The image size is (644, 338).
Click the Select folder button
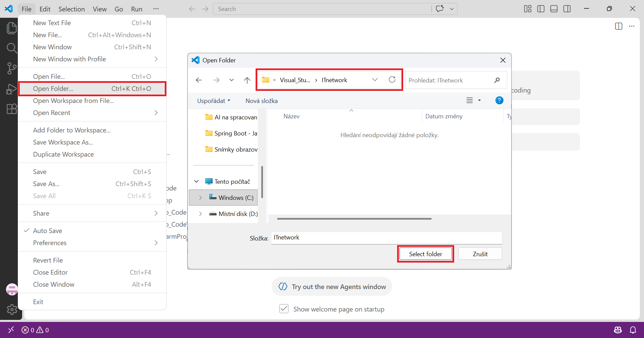pos(425,254)
